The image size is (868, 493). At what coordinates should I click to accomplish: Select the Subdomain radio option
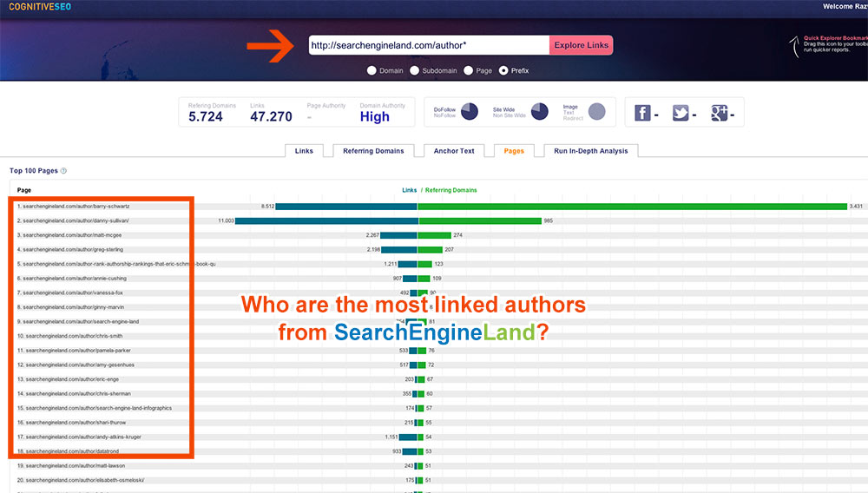(414, 70)
